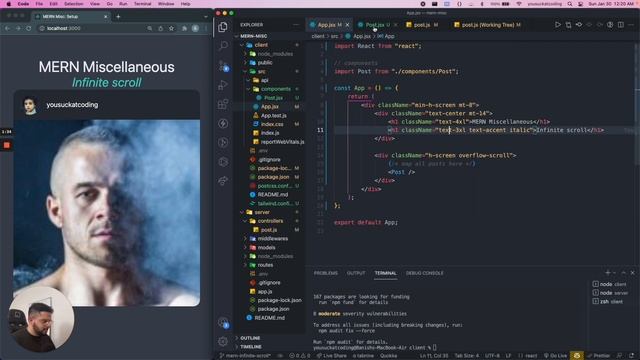
Task: Add new terminal with plus icon
Action: (608, 273)
